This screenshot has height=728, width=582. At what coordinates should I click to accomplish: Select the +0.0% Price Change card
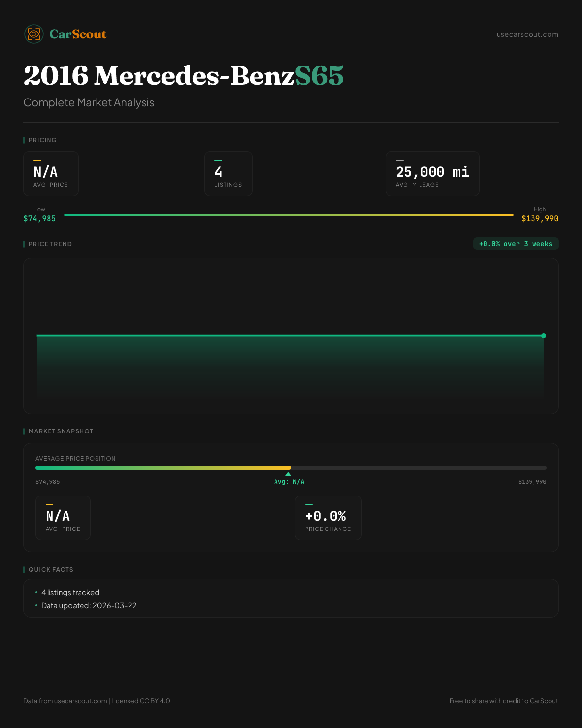328,518
